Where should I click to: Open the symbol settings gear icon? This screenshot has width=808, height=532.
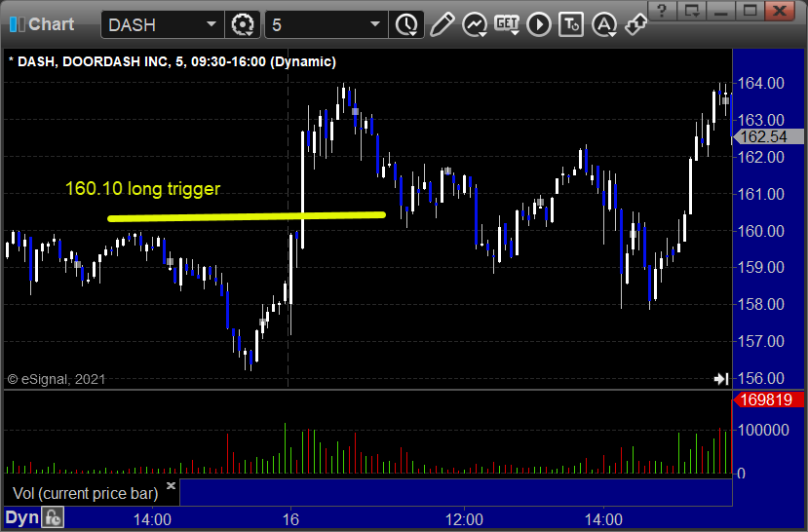click(242, 24)
